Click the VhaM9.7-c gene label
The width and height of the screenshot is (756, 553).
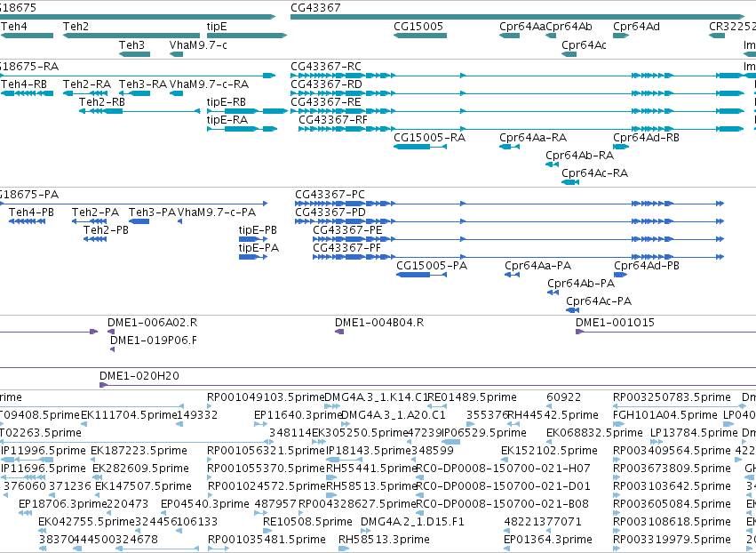[x=198, y=44]
